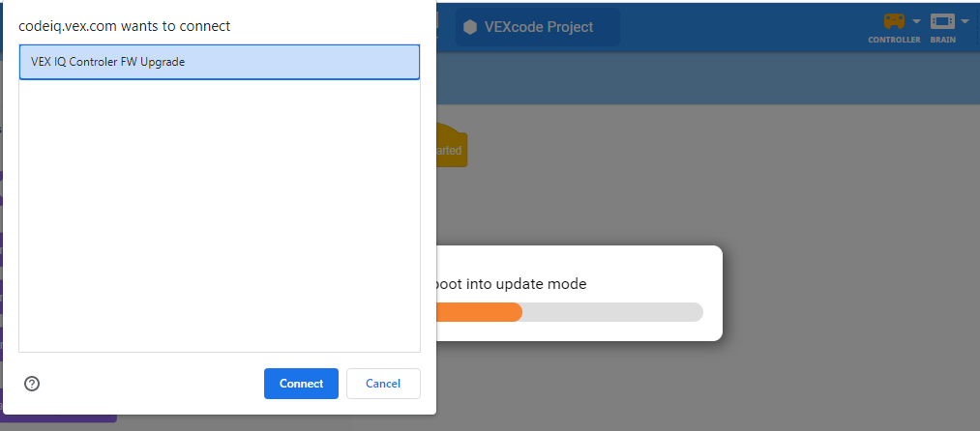Screen dimensions: 980x431
Task: Select VEX IQ Controler FW Upgrade device
Action: tap(220, 62)
